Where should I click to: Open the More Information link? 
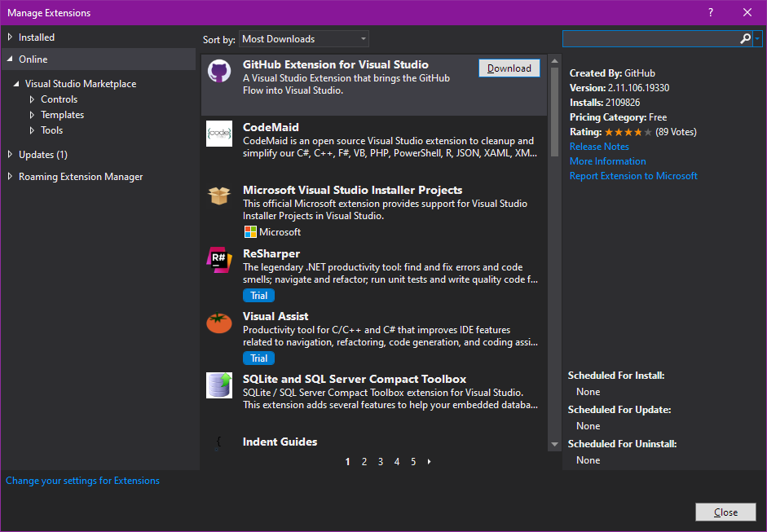[x=607, y=161]
